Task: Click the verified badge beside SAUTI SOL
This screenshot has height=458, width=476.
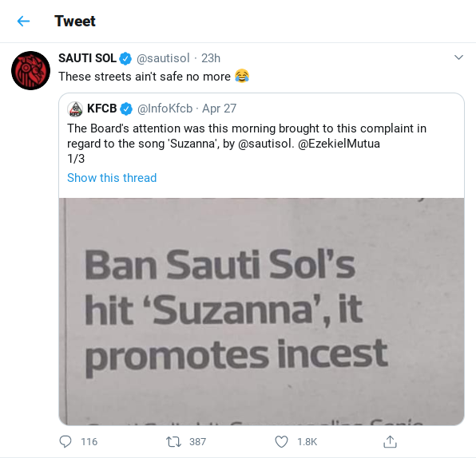Action: 125,58
